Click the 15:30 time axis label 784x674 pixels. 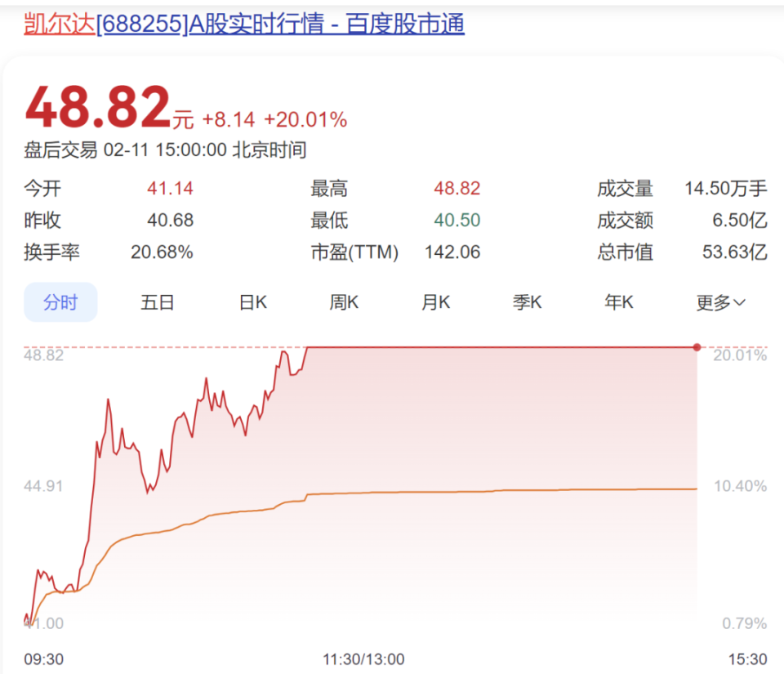point(747,659)
